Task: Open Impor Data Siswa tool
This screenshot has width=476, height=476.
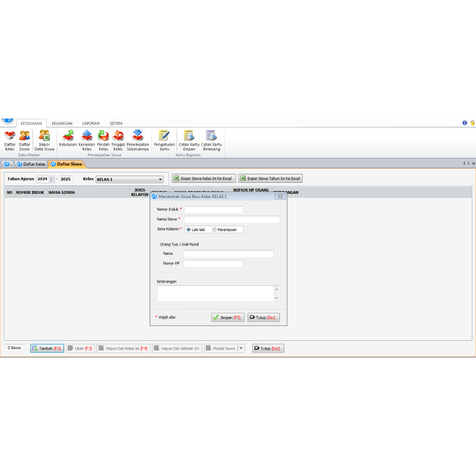Action: coord(44,139)
